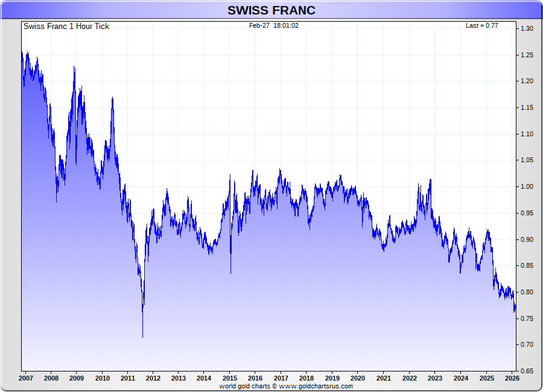Click the 2012 year label on the x-axis
The width and height of the screenshot is (543, 392).
click(x=153, y=378)
